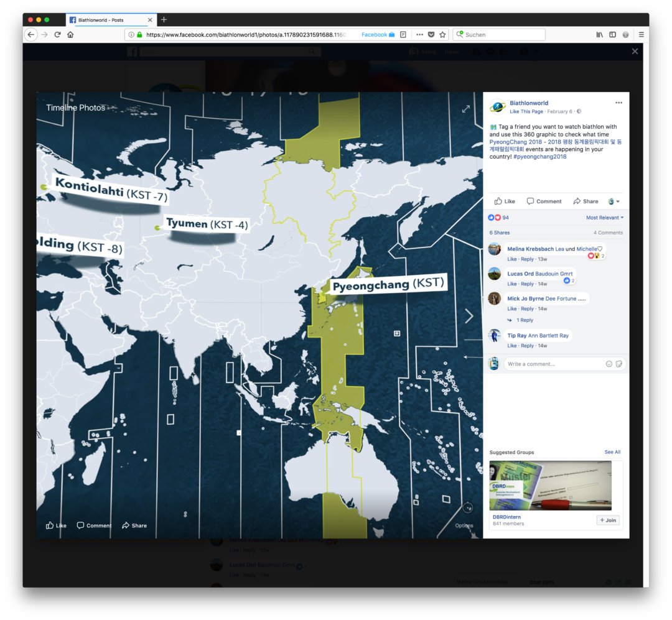
Task: Click 6 Shares link
Action: (499, 233)
